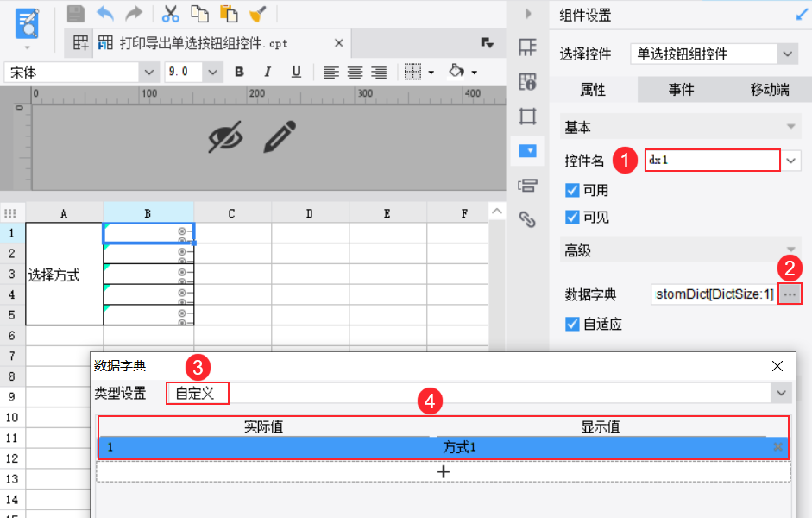Paste from clipboard icon
Viewport: 812px width, 518px height.
tap(229, 14)
